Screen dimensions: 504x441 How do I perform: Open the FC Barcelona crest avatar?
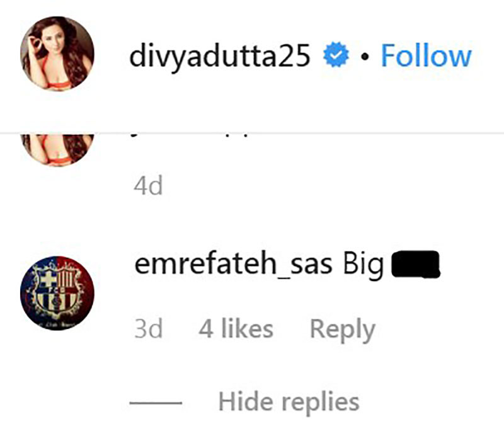pyautogui.click(x=57, y=293)
